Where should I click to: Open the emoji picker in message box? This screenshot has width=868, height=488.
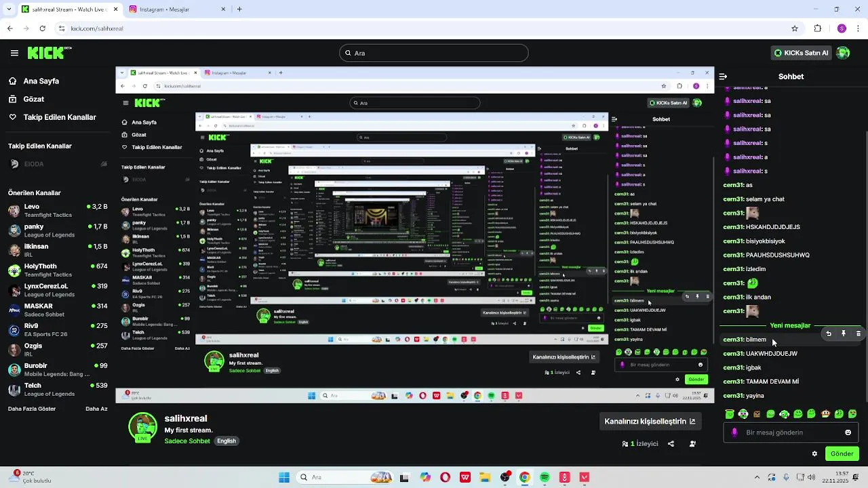pos(848,432)
